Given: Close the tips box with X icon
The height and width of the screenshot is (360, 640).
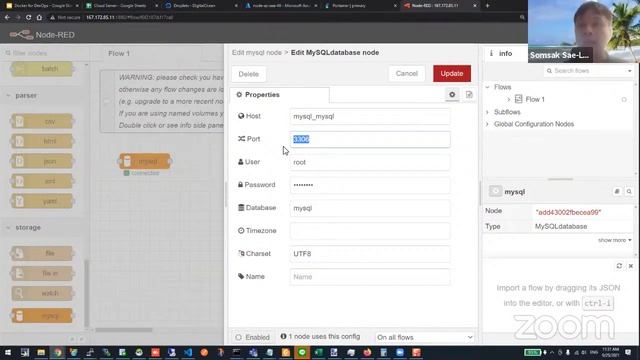Looking at the screenshot, I should (631, 266).
